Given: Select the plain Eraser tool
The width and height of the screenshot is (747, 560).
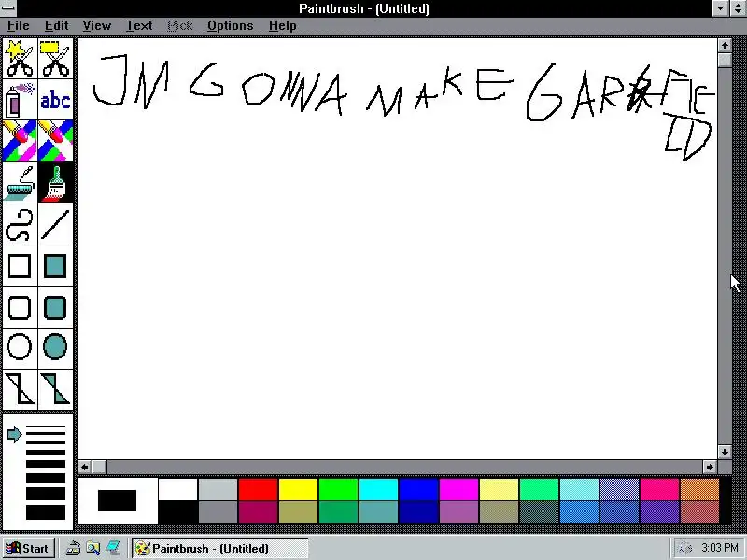Looking at the screenshot, I should point(56,141).
